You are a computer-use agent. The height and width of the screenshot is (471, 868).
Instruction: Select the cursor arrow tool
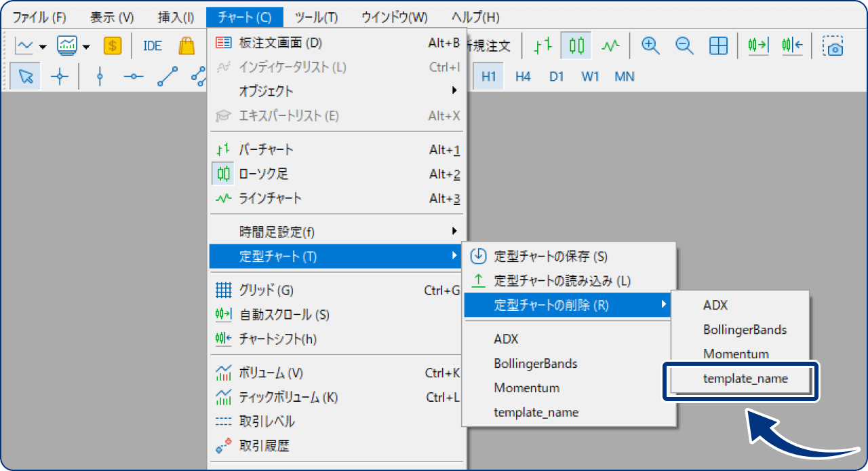pos(26,77)
